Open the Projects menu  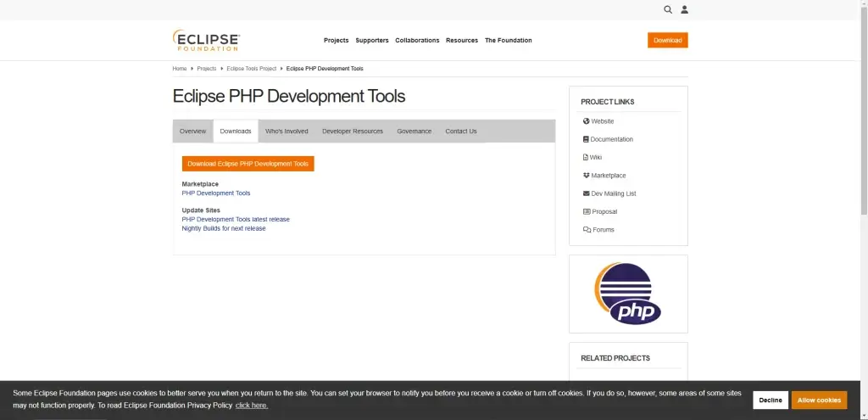(336, 41)
